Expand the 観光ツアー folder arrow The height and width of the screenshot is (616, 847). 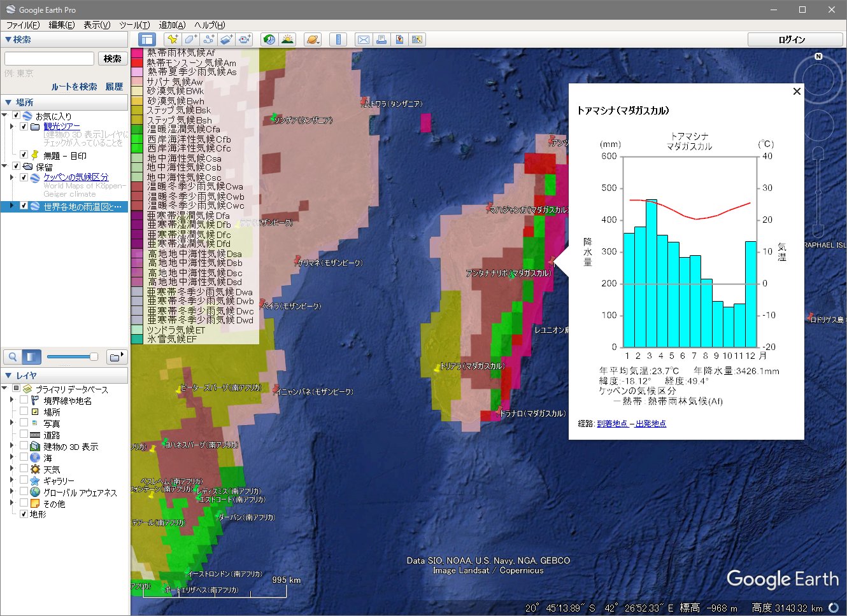(x=12, y=126)
